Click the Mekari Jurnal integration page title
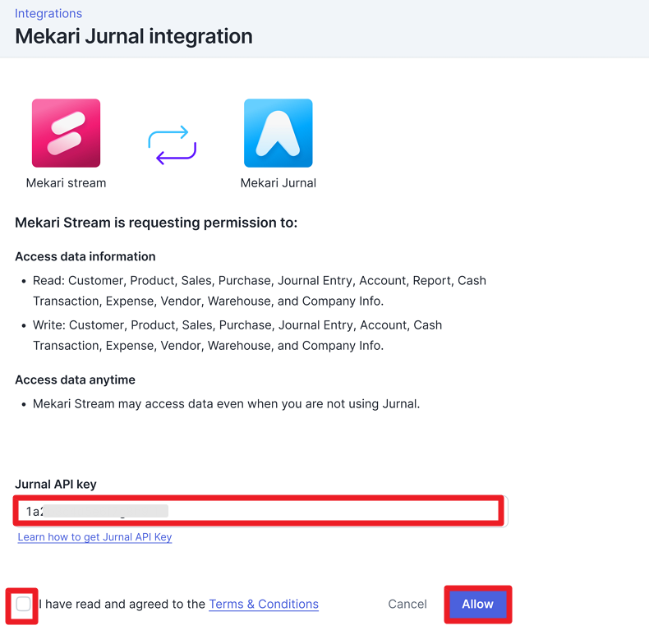Image resolution: width=649 pixels, height=644 pixels. [134, 36]
